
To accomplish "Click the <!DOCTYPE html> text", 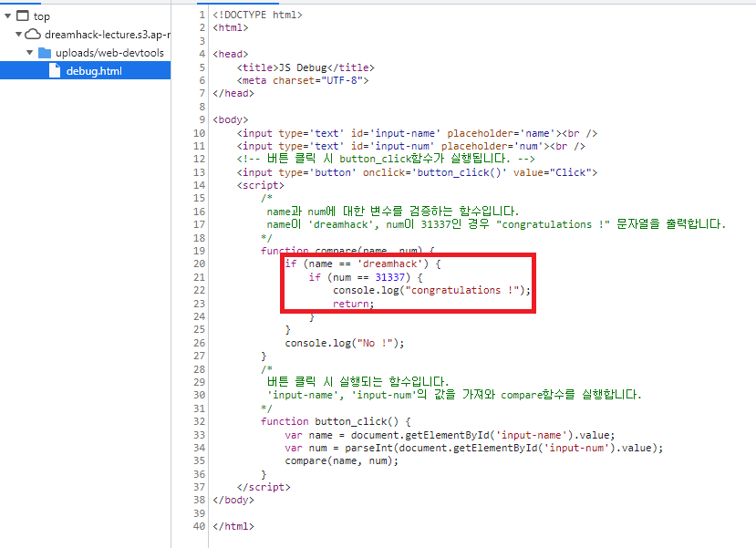I will (257, 15).
